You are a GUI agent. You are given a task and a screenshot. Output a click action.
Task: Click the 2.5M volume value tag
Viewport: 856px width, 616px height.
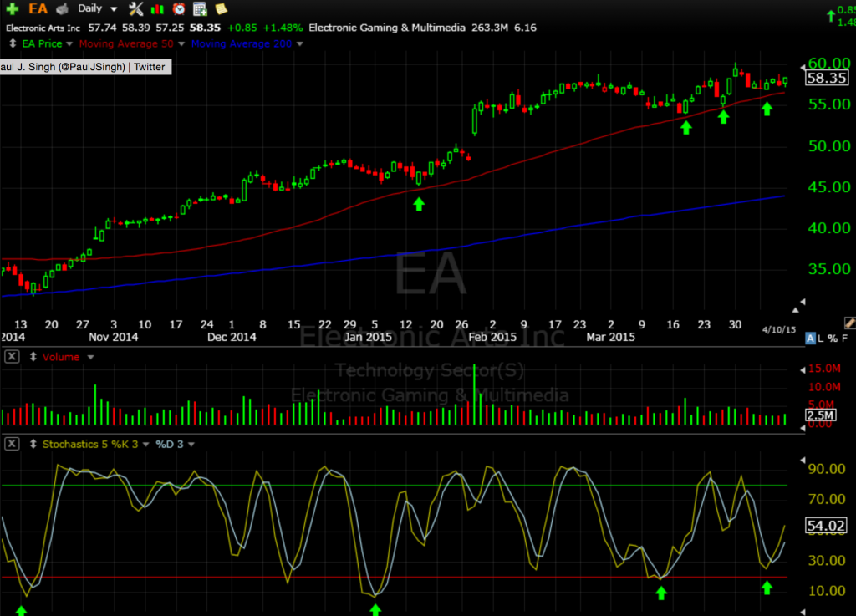click(x=821, y=415)
